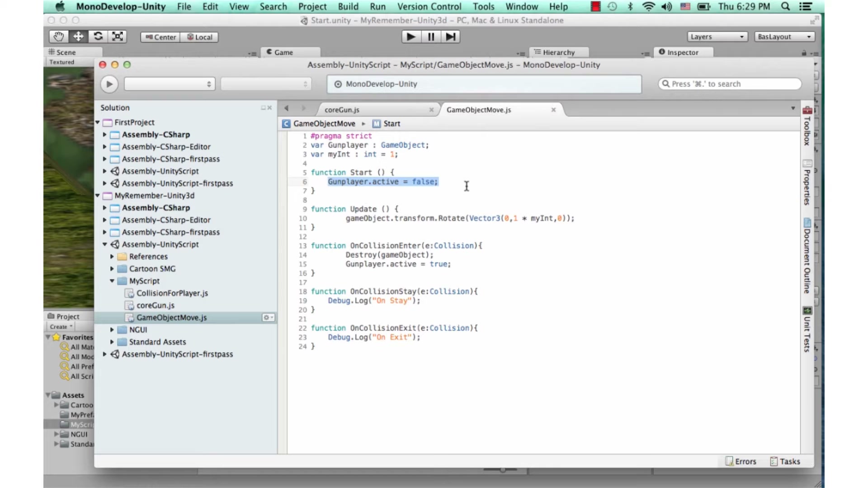Switch to the Unity Hierarchy tab
This screenshot has height=488, width=868.
click(x=559, y=52)
